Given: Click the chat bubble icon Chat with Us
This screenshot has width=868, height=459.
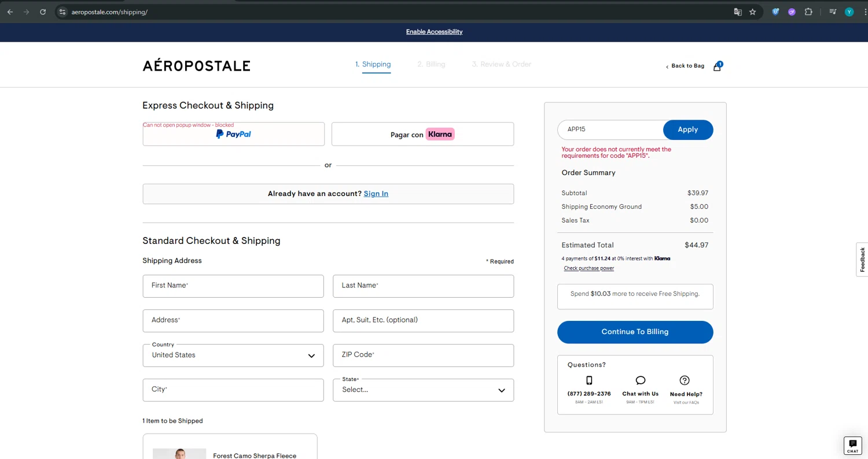Looking at the screenshot, I should [641, 380].
